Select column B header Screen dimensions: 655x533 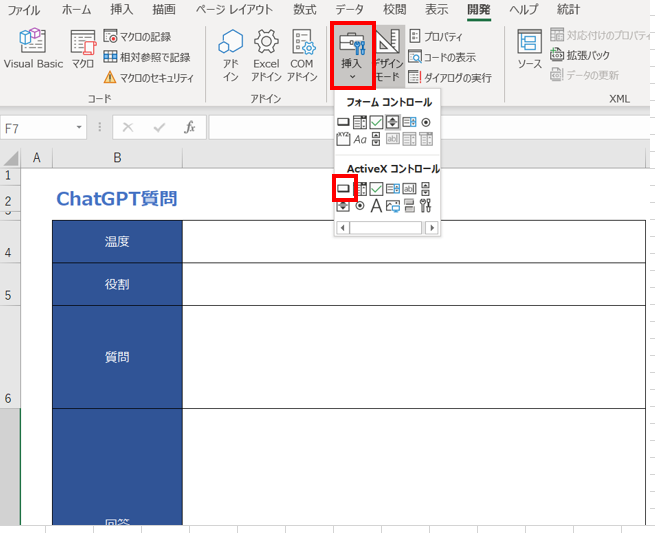[x=117, y=158]
